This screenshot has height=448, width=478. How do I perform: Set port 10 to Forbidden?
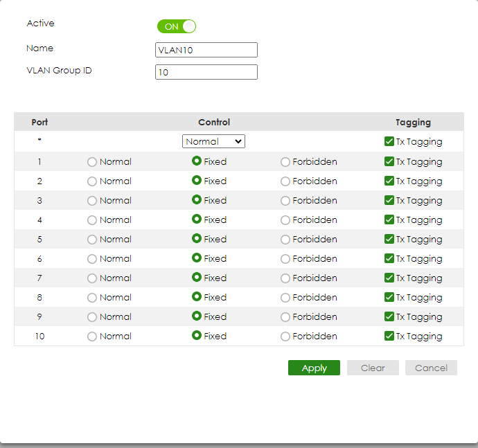285,337
